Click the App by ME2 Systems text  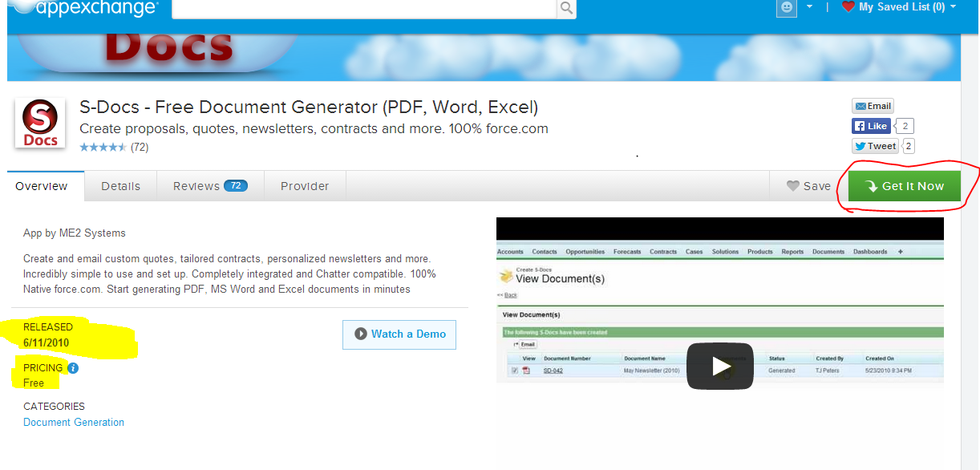[75, 233]
